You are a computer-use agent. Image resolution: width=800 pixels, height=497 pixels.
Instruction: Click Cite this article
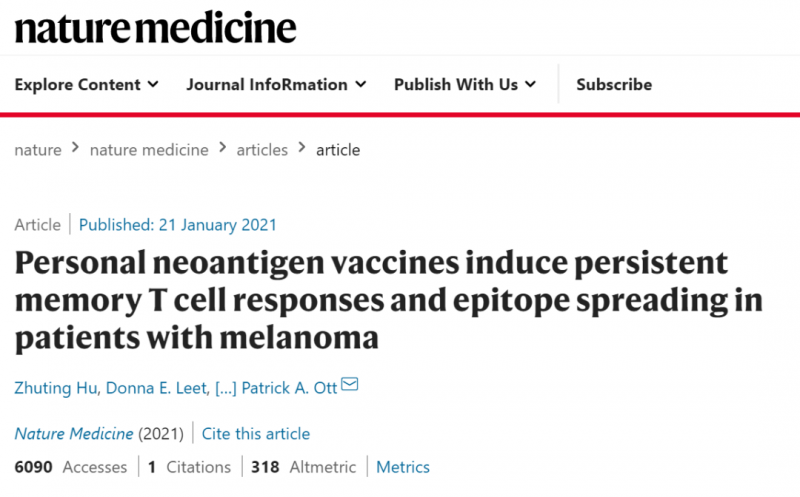point(256,434)
